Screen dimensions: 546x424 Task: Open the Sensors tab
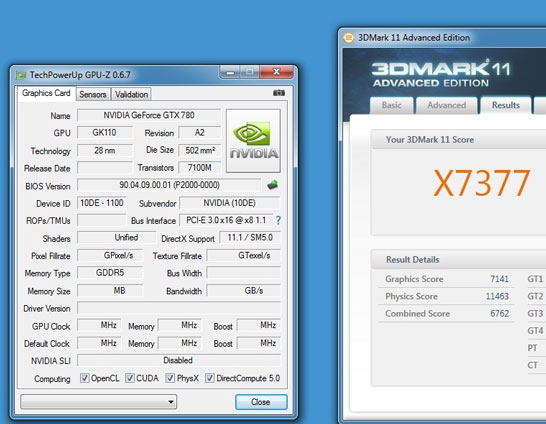click(x=93, y=94)
